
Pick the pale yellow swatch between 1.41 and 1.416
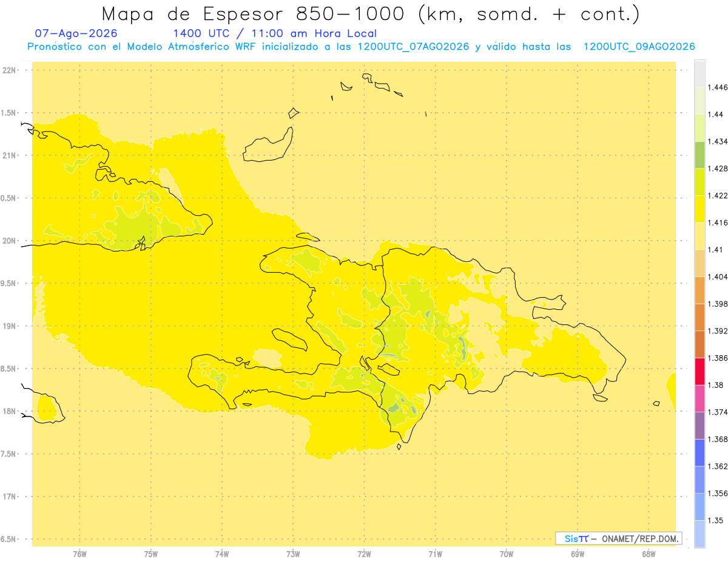699,236
